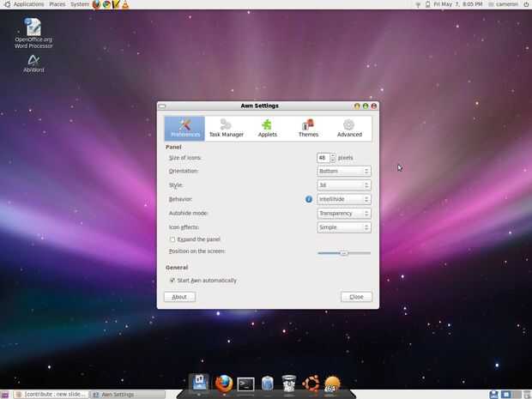Click the Behavior info icon

308,199
